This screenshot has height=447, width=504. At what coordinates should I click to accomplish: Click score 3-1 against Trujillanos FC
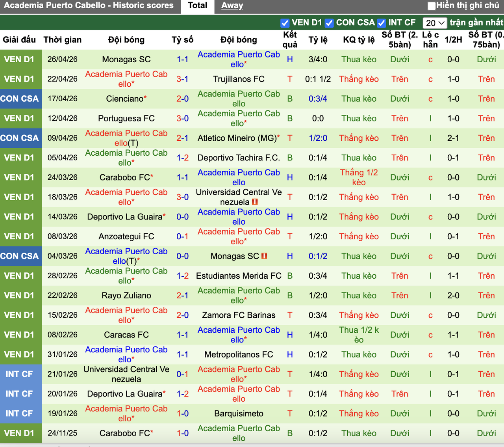[182, 79]
